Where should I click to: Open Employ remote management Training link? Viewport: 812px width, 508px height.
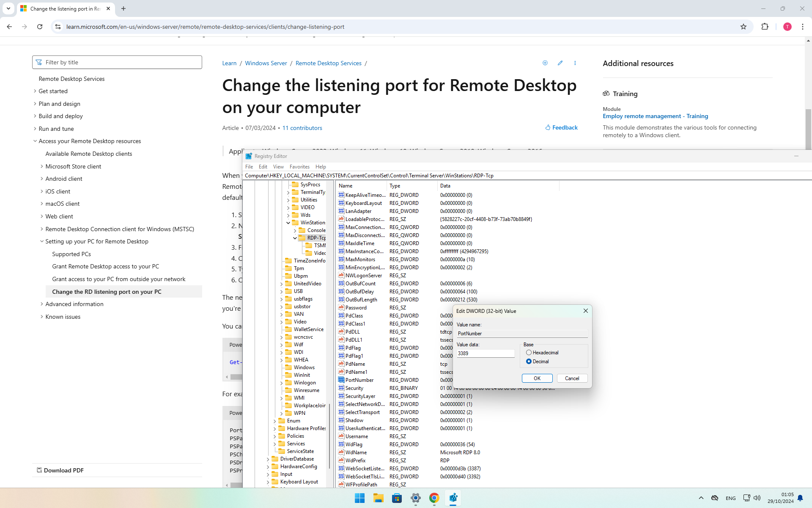[x=655, y=116]
